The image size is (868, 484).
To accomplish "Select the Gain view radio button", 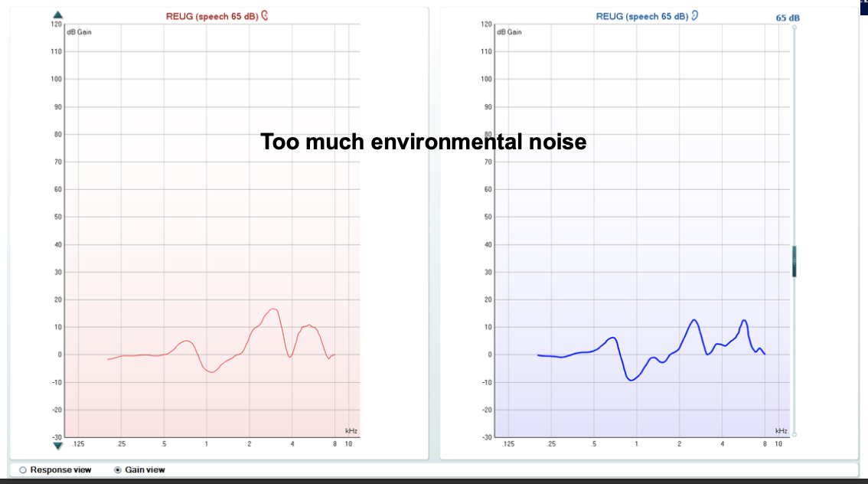I will [117, 469].
